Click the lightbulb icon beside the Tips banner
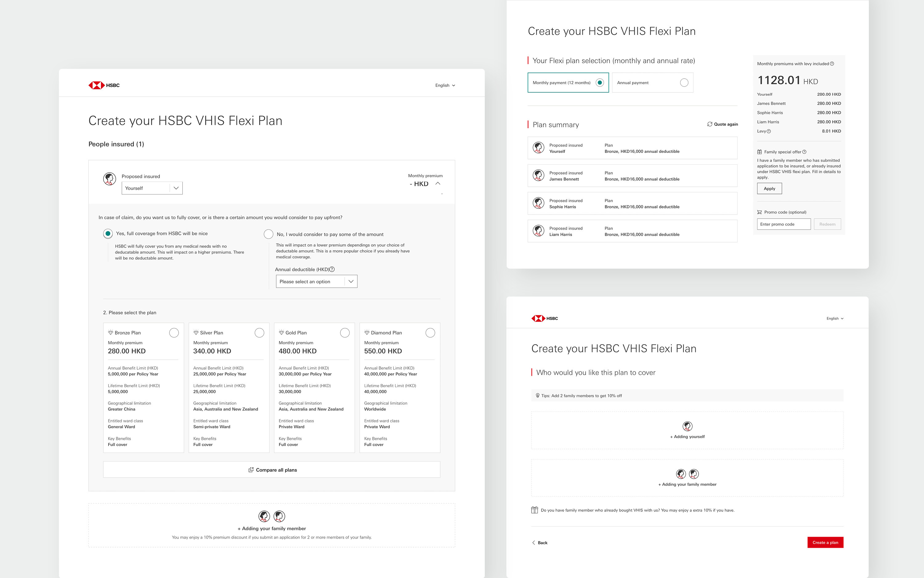This screenshot has width=924, height=578. click(537, 396)
